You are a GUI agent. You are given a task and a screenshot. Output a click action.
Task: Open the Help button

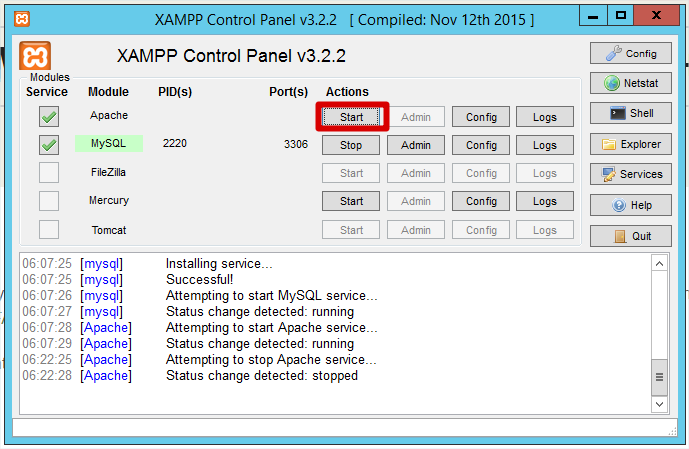(630, 205)
